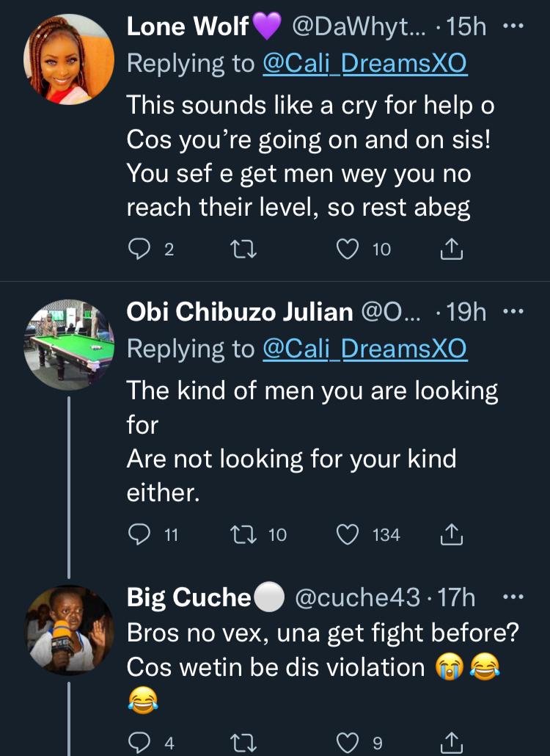Share Obi Chibuzo Julian's tweet

(452, 535)
